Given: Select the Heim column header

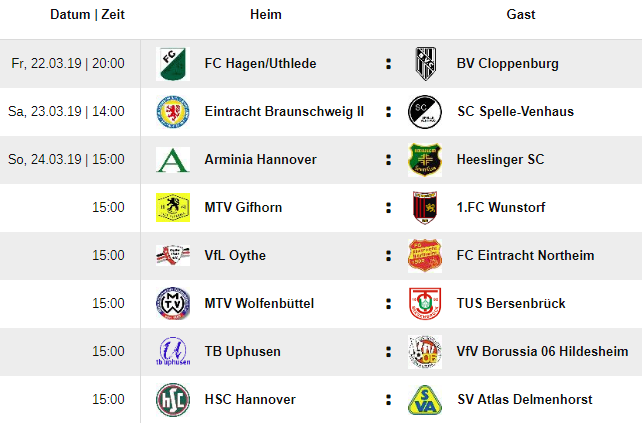Looking at the screenshot, I should tap(266, 14).
